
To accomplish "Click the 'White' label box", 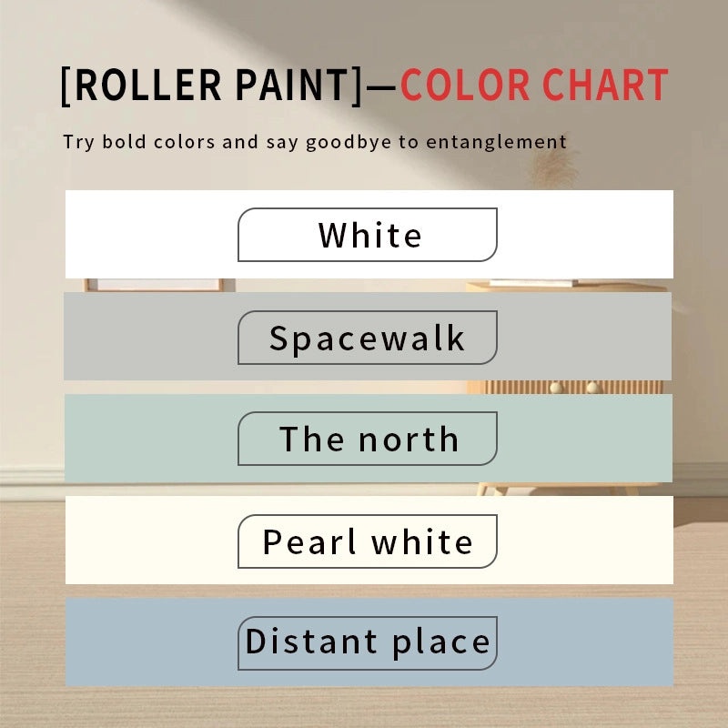I will (x=368, y=235).
